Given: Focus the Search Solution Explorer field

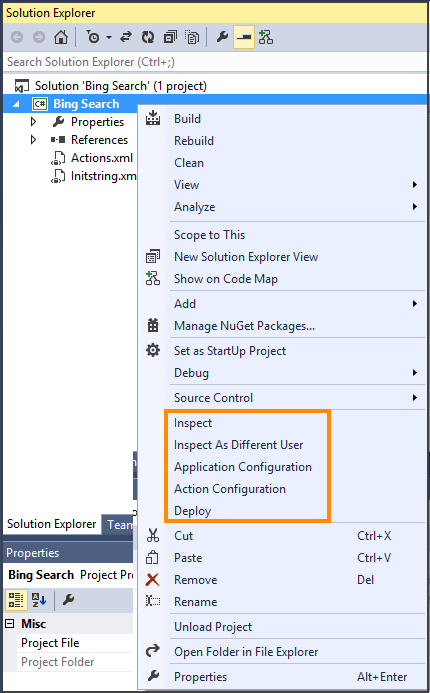Looking at the screenshot, I should (215, 62).
